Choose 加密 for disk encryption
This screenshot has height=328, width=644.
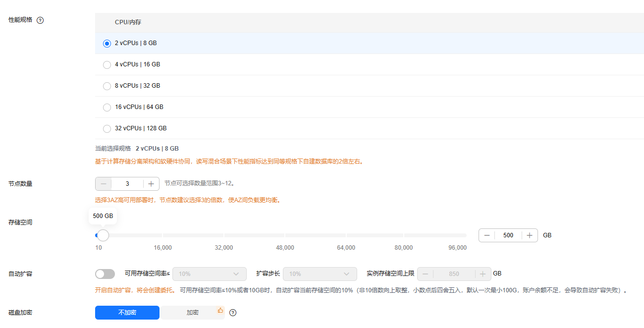coord(193,313)
